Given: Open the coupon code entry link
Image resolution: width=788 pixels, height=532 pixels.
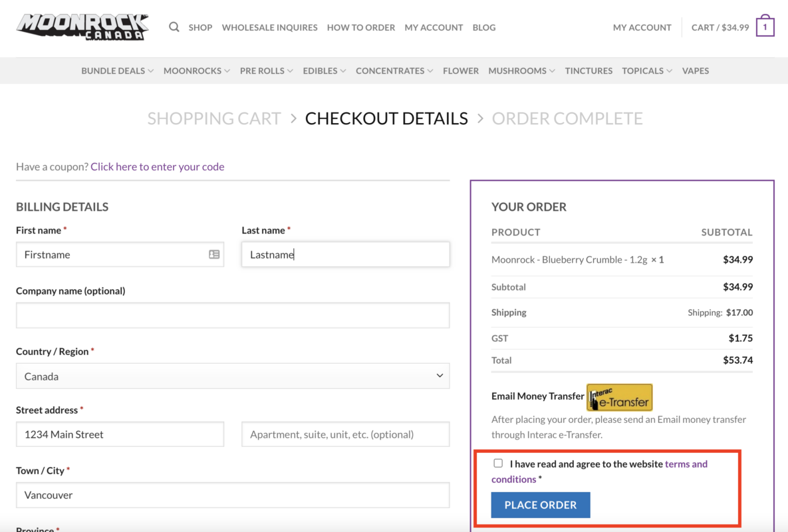Looking at the screenshot, I should [x=157, y=166].
